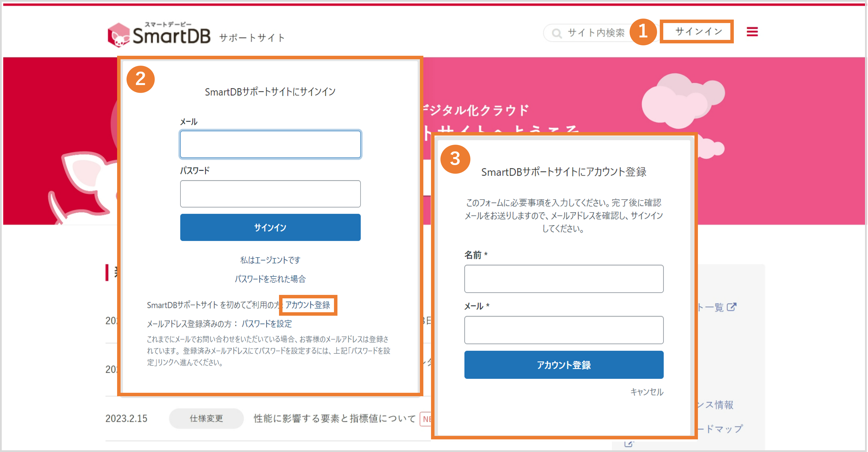Click the 名前 input field
Viewport: 868px width, 452px height.
coord(564,279)
